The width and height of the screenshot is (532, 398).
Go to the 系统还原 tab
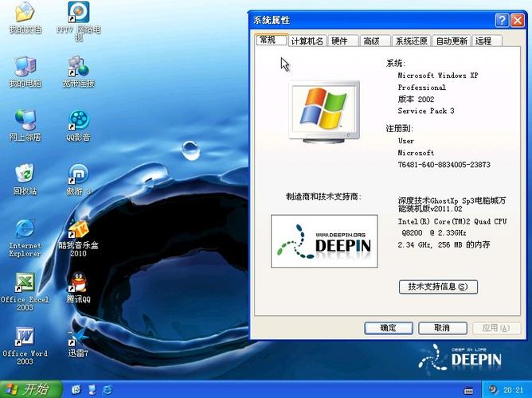pyautogui.click(x=411, y=41)
